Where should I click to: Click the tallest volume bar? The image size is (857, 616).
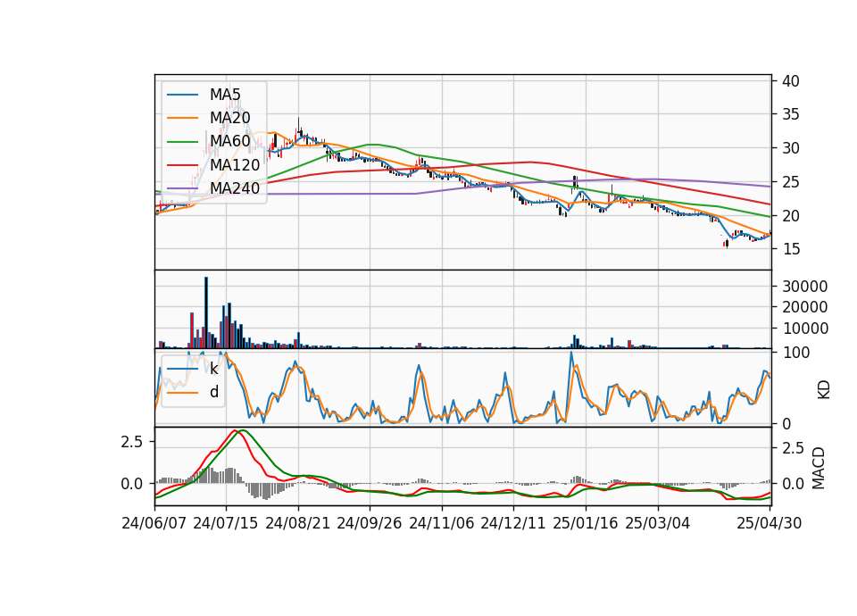click(x=206, y=312)
